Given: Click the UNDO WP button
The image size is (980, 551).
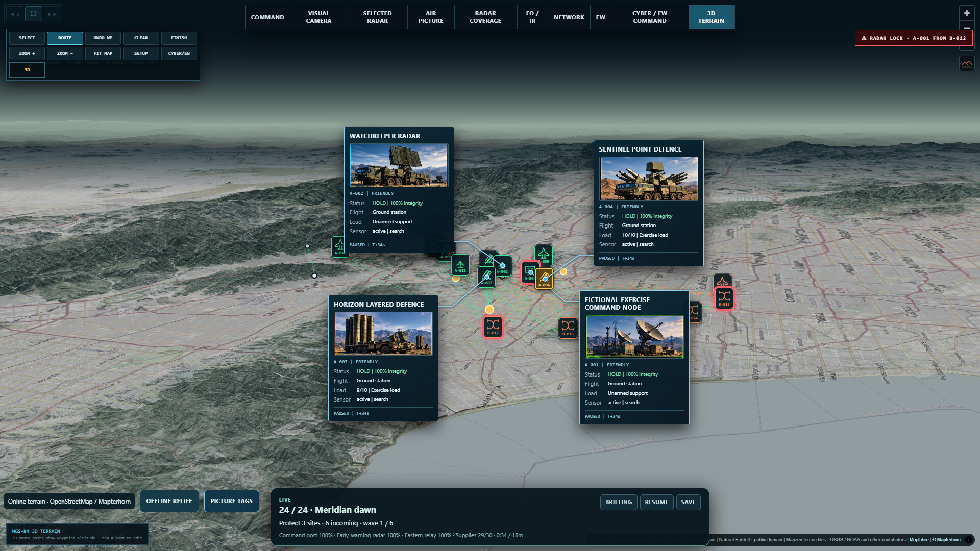Looking at the screenshot, I should [x=103, y=38].
